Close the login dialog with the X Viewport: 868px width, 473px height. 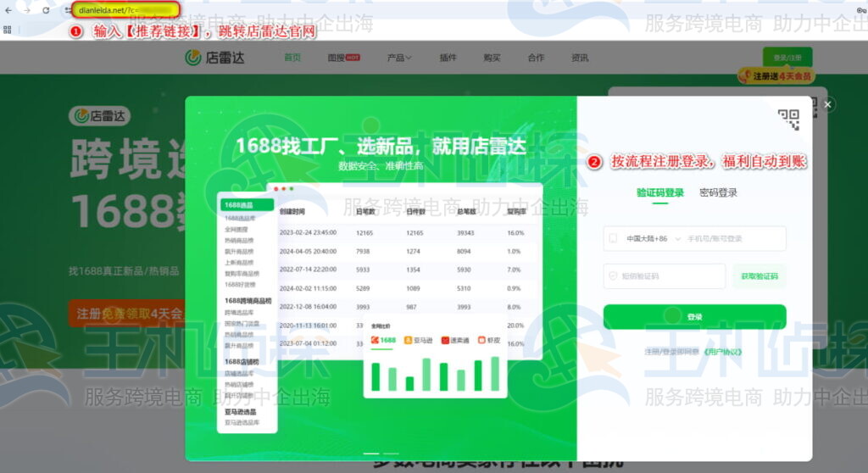pyautogui.click(x=827, y=104)
